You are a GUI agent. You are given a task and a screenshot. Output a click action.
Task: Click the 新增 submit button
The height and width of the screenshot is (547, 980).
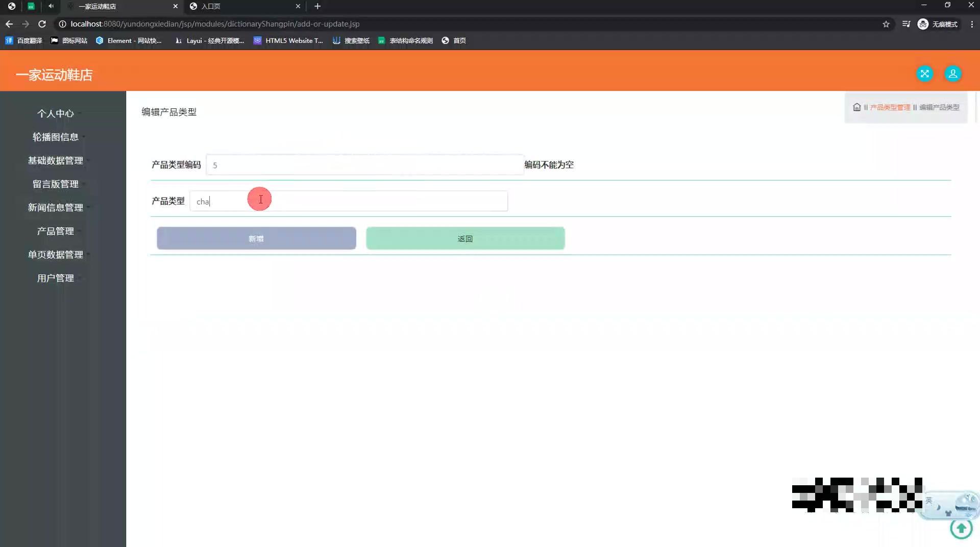tap(256, 238)
